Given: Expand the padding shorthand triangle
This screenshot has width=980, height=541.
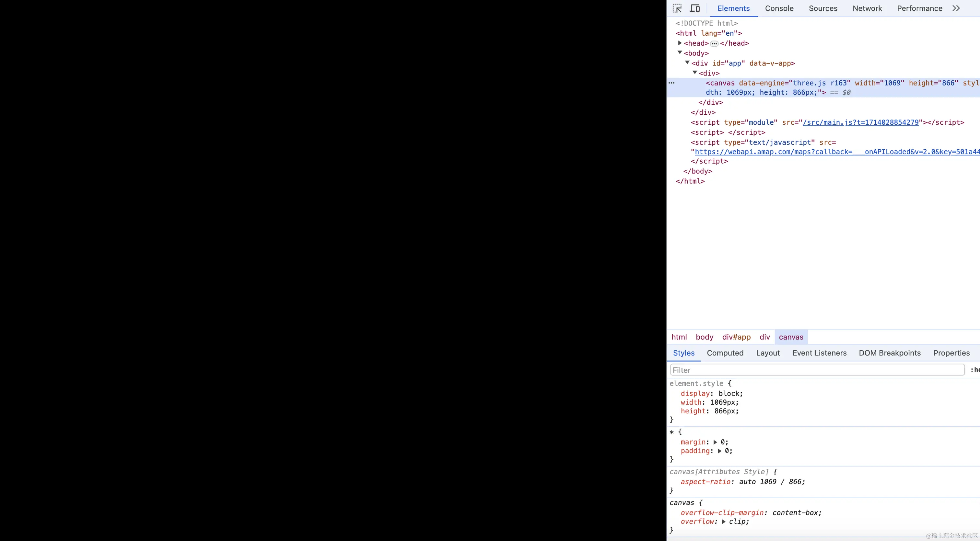Looking at the screenshot, I should [719, 451].
